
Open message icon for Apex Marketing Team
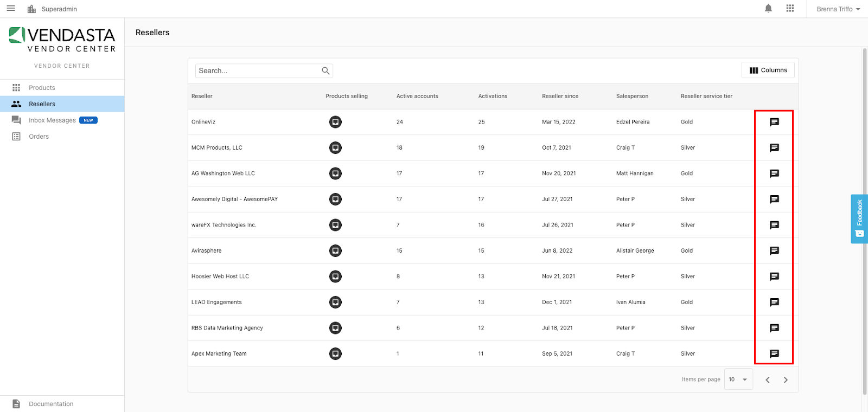coord(774,354)
